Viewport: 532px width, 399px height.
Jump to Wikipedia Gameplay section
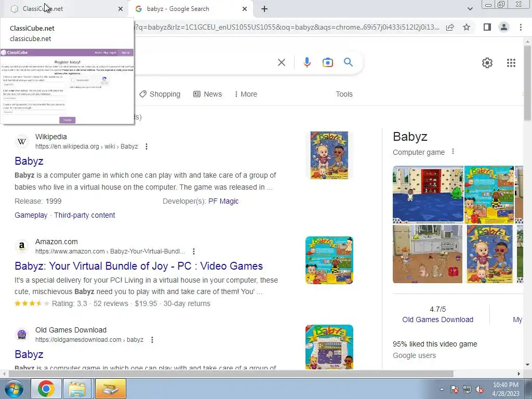tap(31, 215)
